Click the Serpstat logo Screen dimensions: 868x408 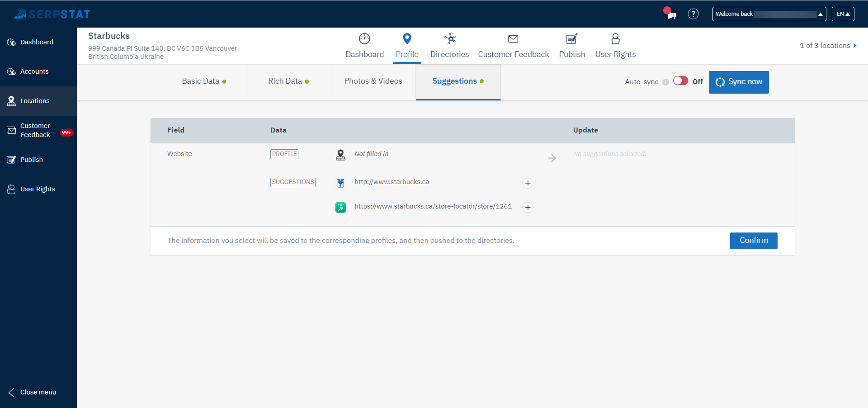pos(52,14)
